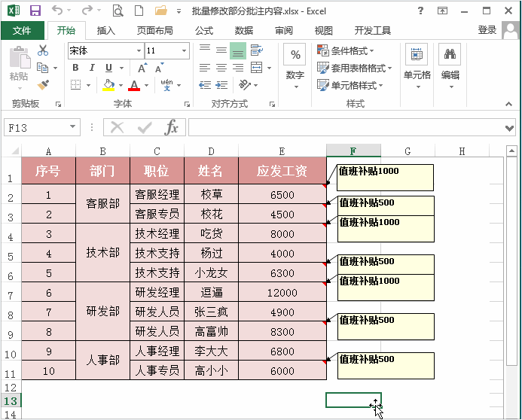
Task: Activate the Format Painter brush
Action: (43, 85)
